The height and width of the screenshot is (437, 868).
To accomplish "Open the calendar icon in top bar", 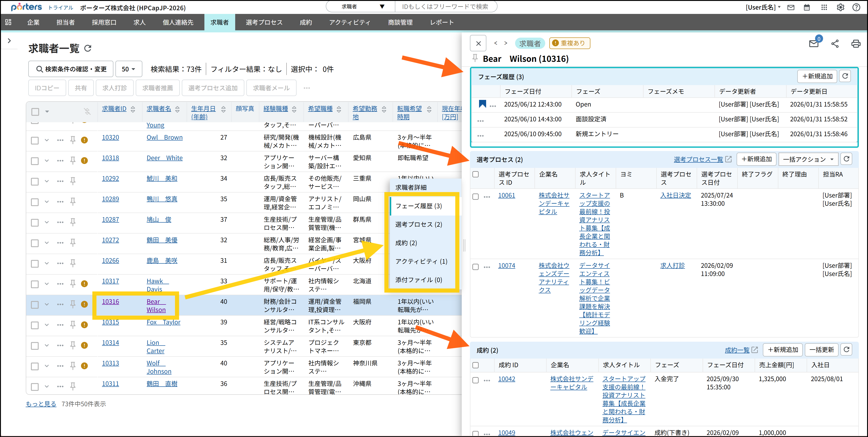I will point(807,7).
